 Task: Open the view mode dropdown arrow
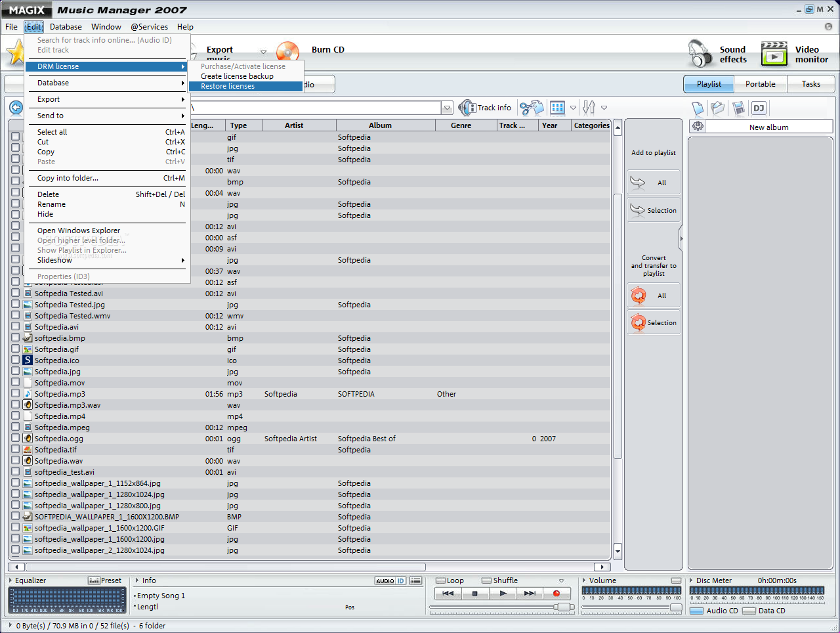click(573, 108)
